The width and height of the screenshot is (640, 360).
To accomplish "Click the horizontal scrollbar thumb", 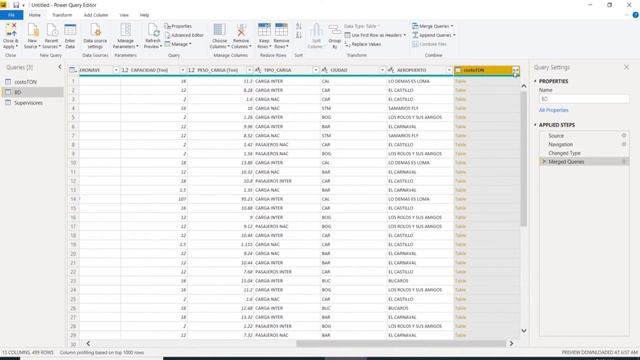I will click(401, 344).
